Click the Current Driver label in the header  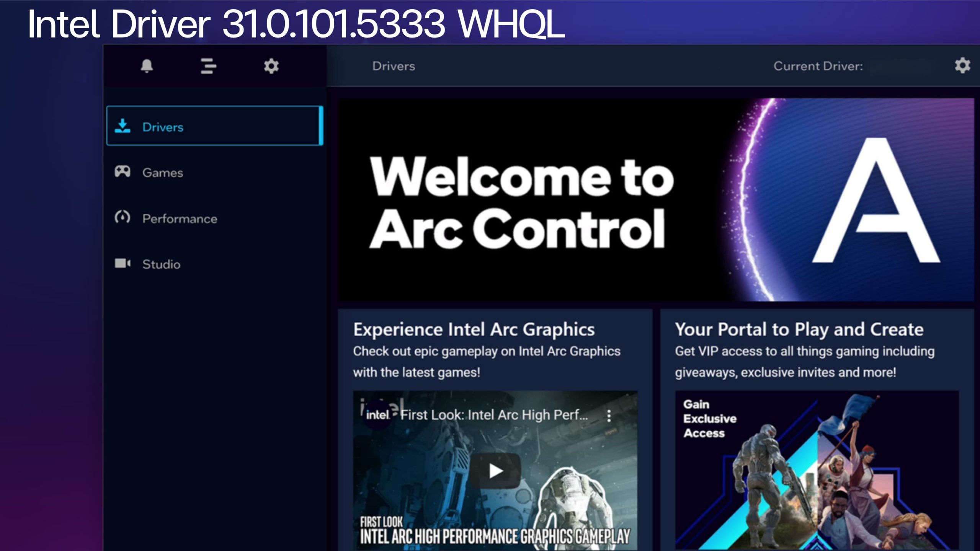coord(818,66)
